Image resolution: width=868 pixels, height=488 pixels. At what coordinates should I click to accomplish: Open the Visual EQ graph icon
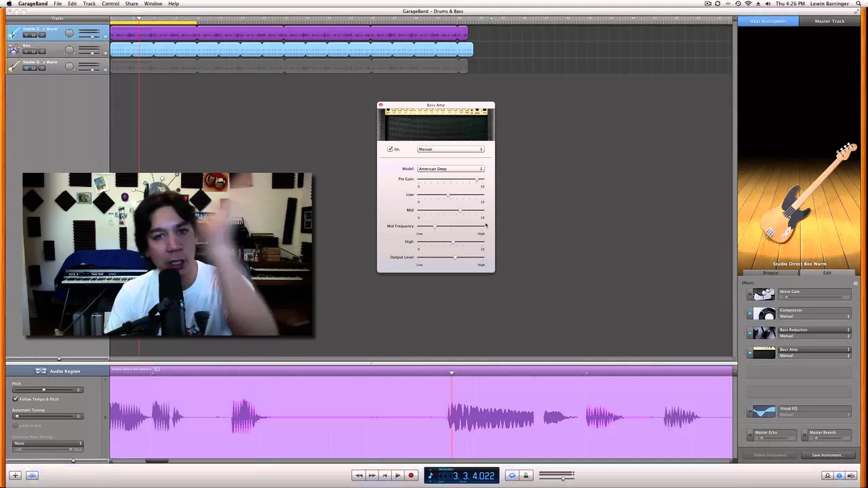[764, 411]
